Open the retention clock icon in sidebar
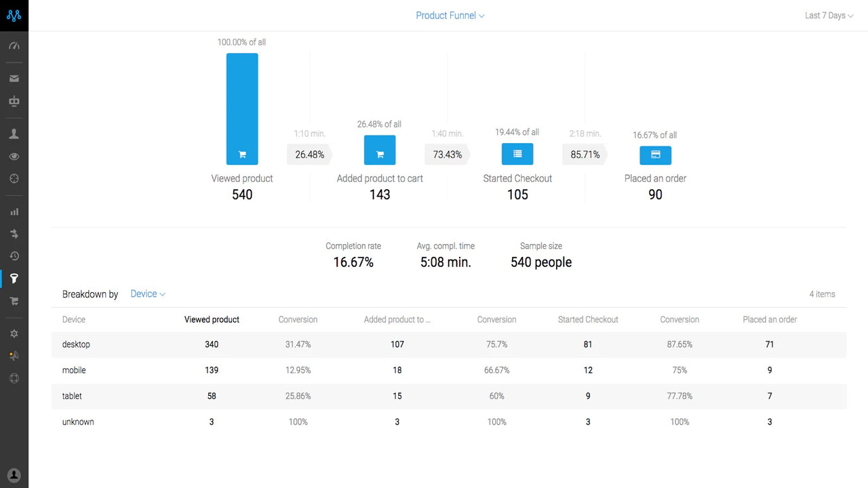Image resolution: width=868 pixels, height=488 pixels. click(14, 256)
